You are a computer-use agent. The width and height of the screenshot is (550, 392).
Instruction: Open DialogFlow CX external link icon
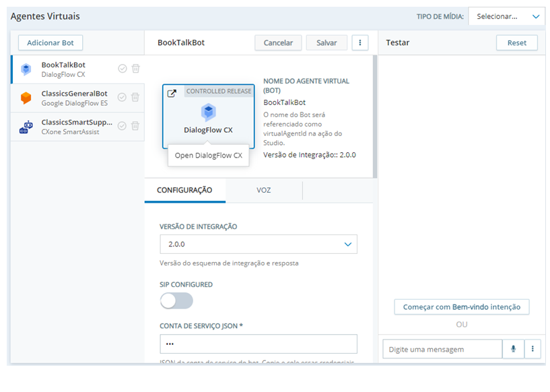[x=172, y=94]
